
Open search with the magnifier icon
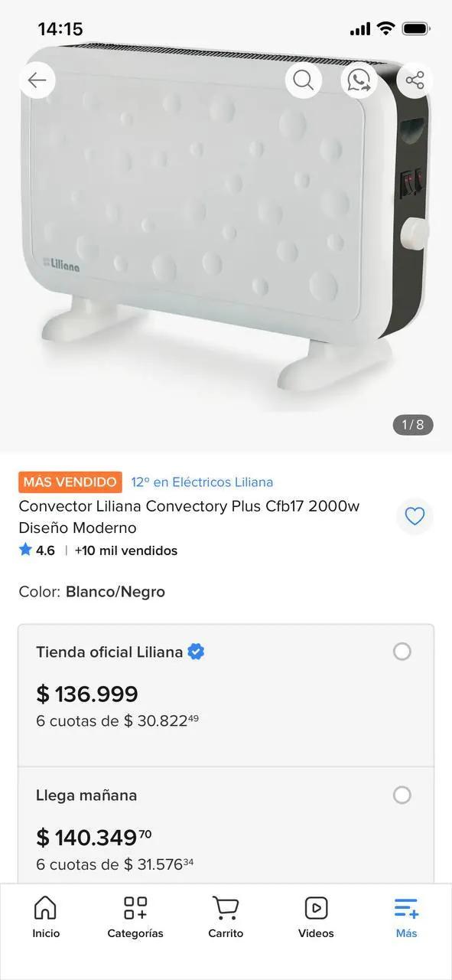pyautogui.click(x=304, y=80)
